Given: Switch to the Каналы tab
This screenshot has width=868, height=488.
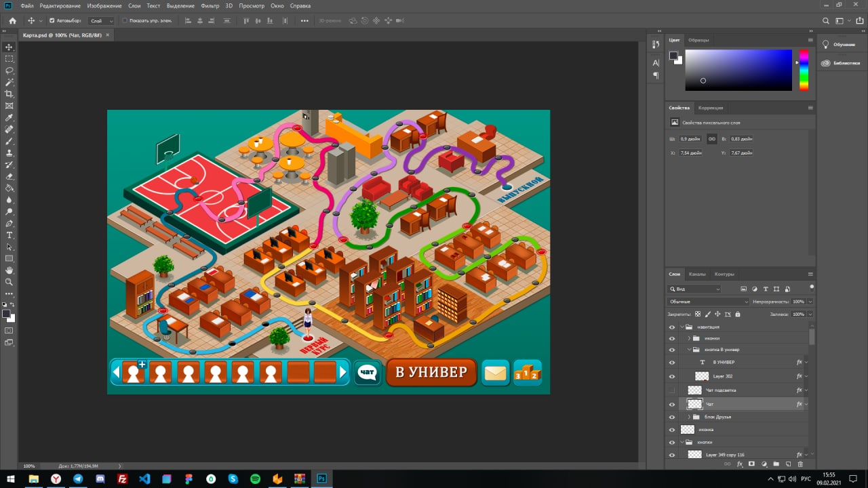Looking at the screenshot, I should pyautogui.click(x=697, y=274).
